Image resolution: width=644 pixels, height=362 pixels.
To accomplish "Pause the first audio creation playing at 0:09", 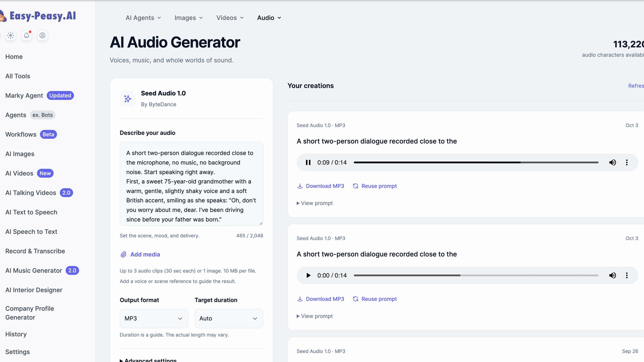I will point(308,162).
